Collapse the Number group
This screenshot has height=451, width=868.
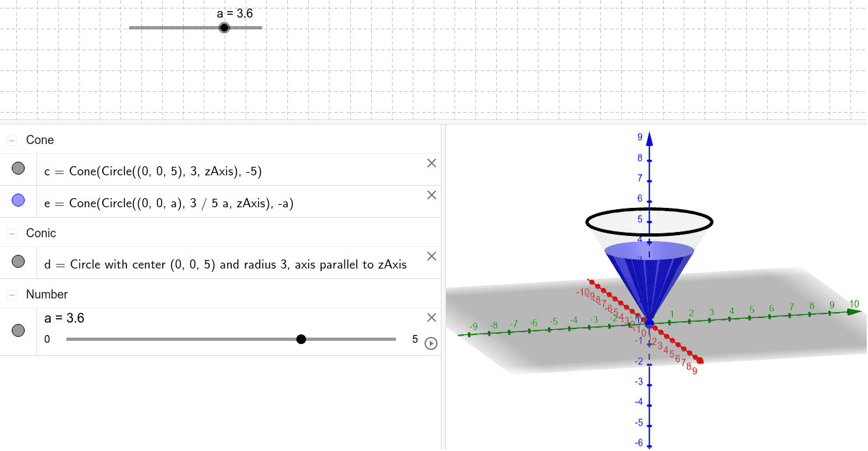point(12,295)
